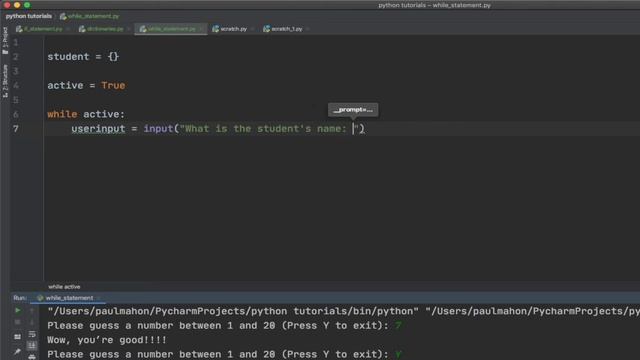Toggle soft-wrap in Run console
The height and width of the screenshot is (360, 640).
tap(32, 335)
